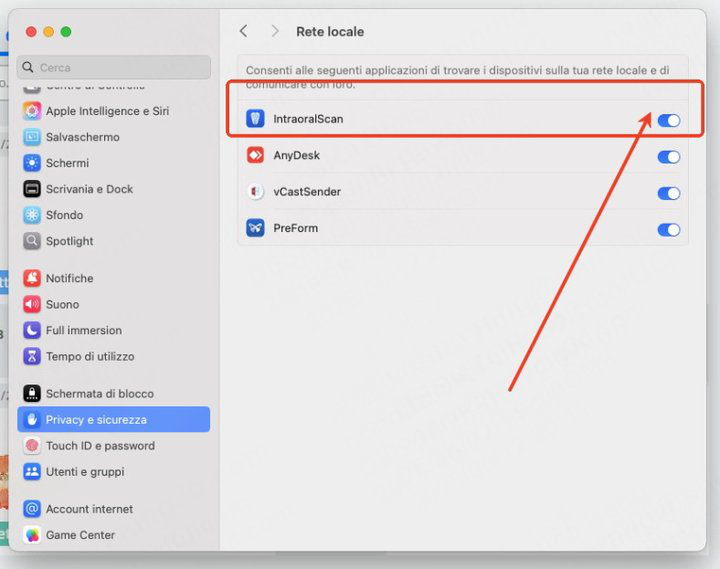
Task: Click the Suono speaker icon
Action: [32, 304]
